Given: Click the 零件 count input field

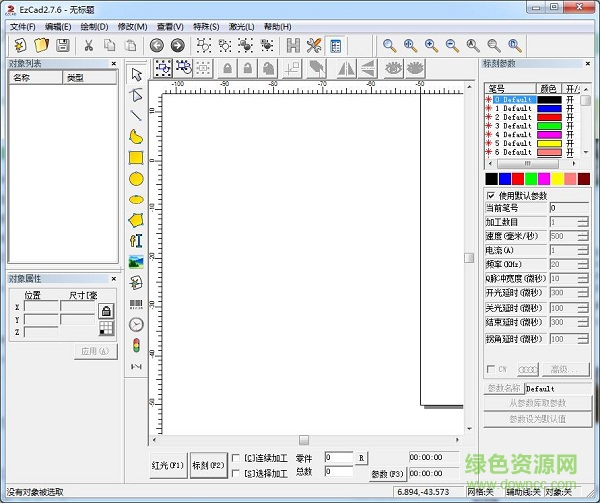Looking at the screenshot, I should [338, 458].
